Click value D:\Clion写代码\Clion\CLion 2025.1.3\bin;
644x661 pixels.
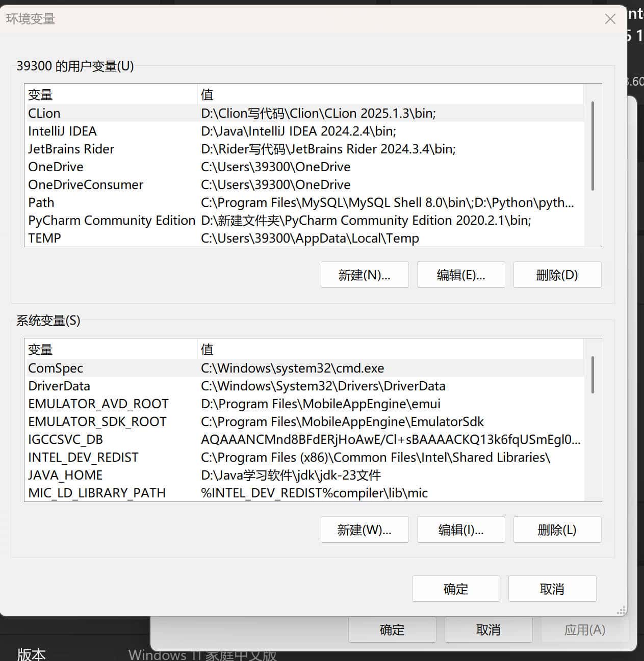pos(318,113)
